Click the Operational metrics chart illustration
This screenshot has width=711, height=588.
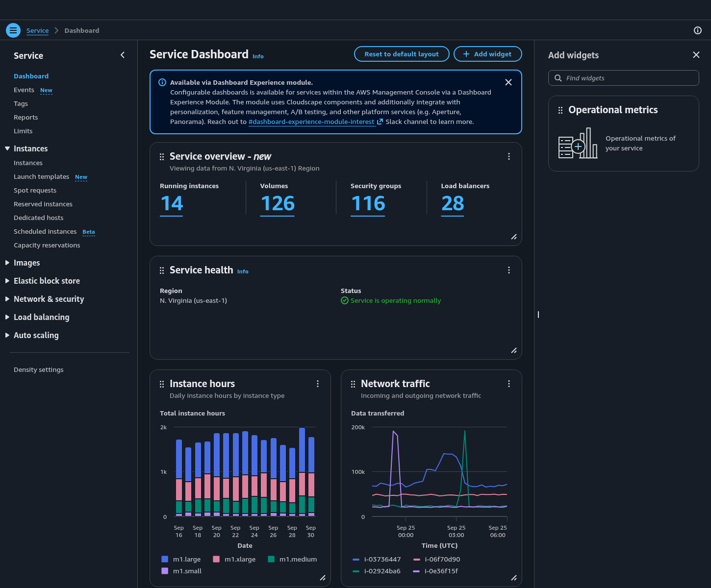click(578, 143)
